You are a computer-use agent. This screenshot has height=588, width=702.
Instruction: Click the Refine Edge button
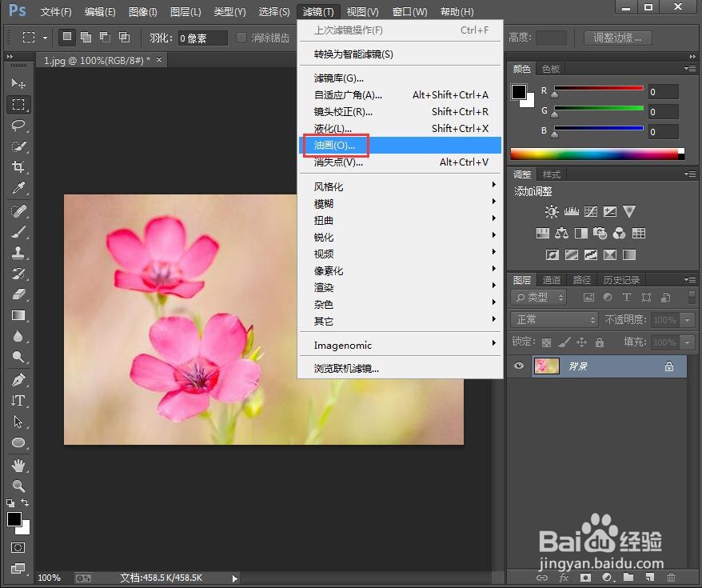(617, 38)
